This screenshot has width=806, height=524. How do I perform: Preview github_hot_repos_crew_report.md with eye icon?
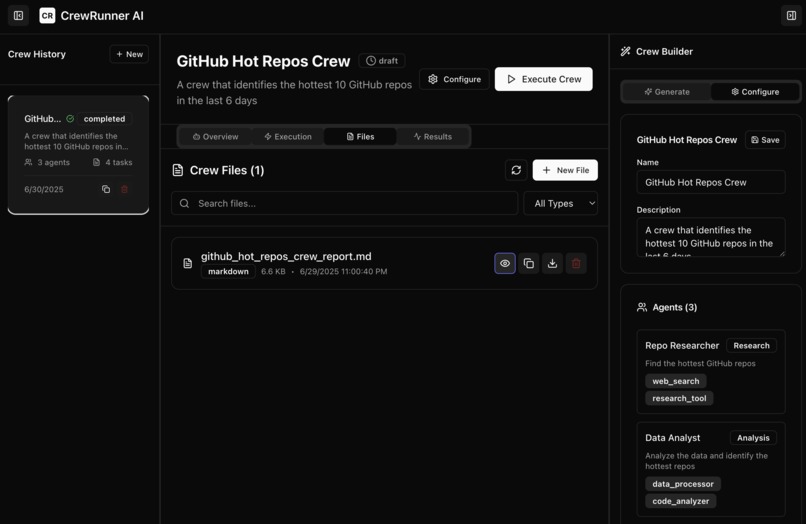point(505,263)
